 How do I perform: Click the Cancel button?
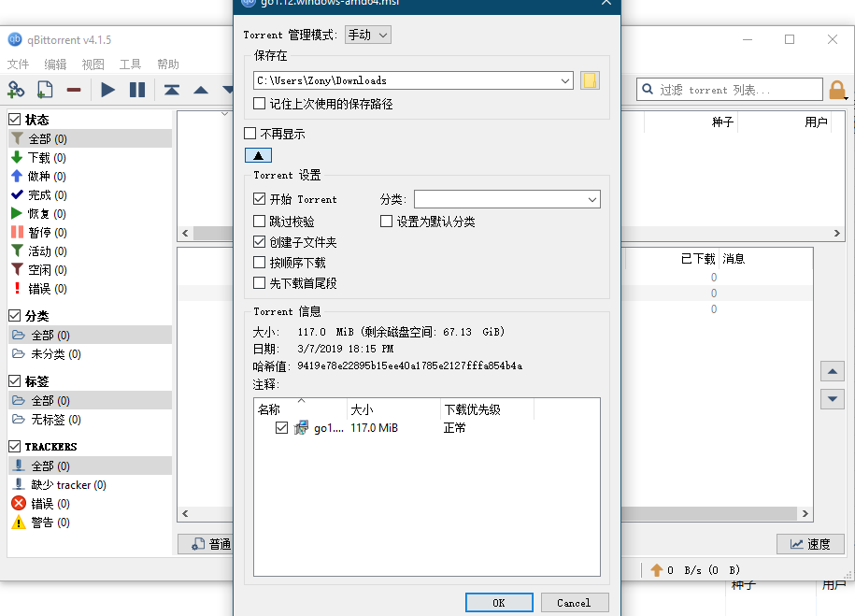click(574, 603)
